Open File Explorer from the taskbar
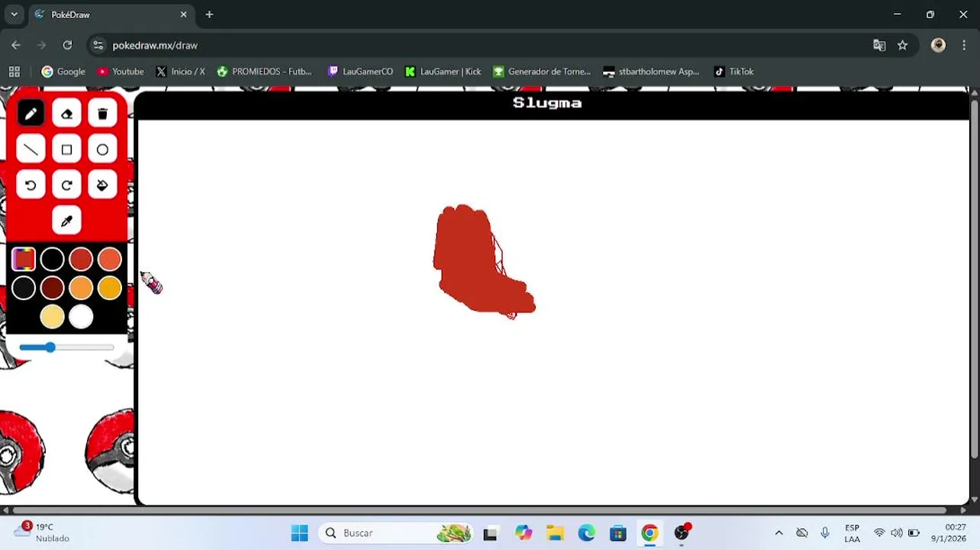 554,533
